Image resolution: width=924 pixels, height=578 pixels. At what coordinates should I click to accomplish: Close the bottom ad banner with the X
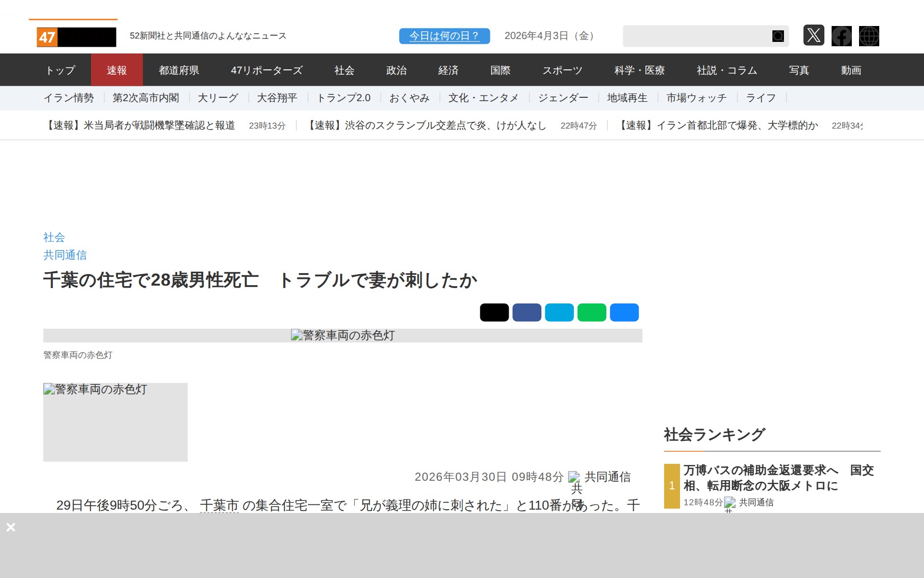(11, 527)
